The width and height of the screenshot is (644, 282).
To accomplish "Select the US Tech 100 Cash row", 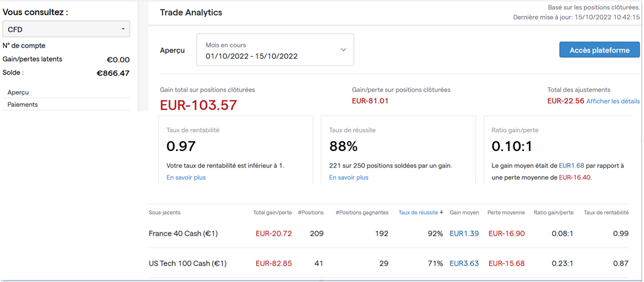I will coord(188,264).
